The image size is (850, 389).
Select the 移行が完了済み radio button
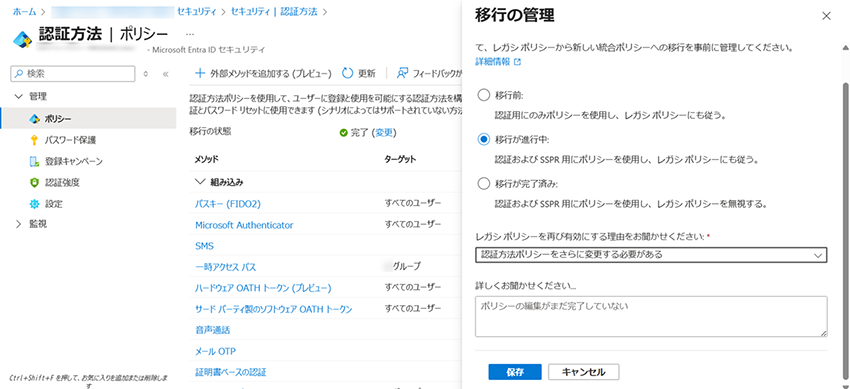pos(483,184)
